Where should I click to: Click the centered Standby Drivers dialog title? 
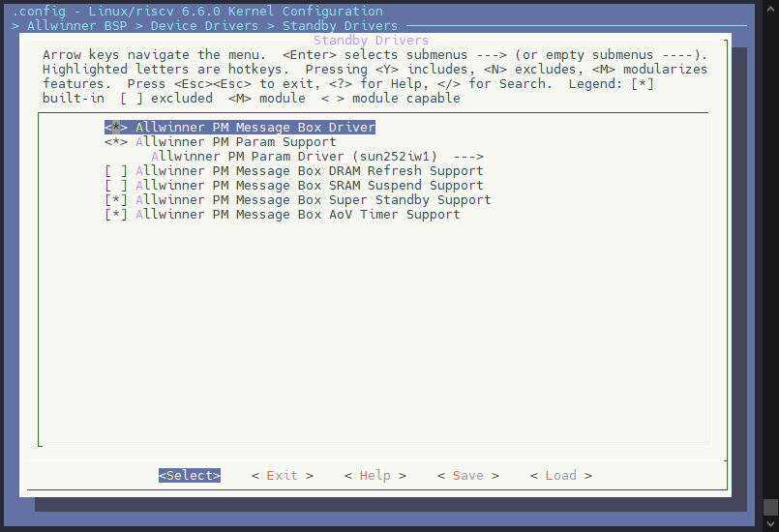click(371, 41)
